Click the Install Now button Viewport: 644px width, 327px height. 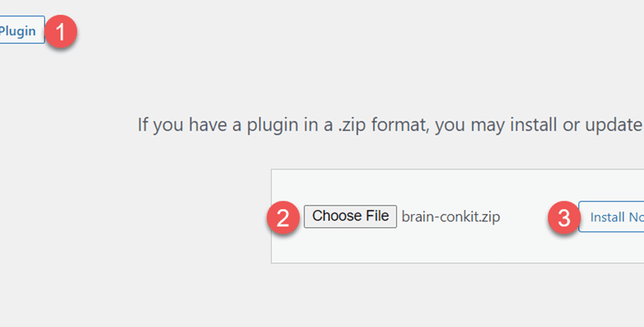pos(612,217)
